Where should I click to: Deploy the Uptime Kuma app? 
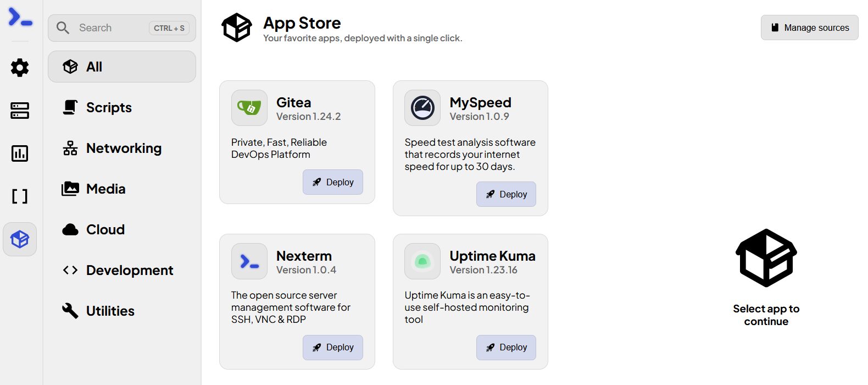[x=506, y=348]
